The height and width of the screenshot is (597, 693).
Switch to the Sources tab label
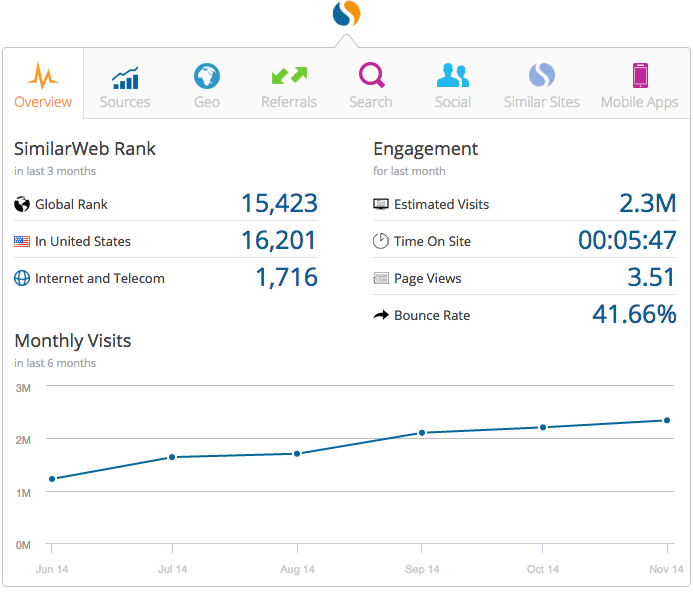click(x=125, y=102)
